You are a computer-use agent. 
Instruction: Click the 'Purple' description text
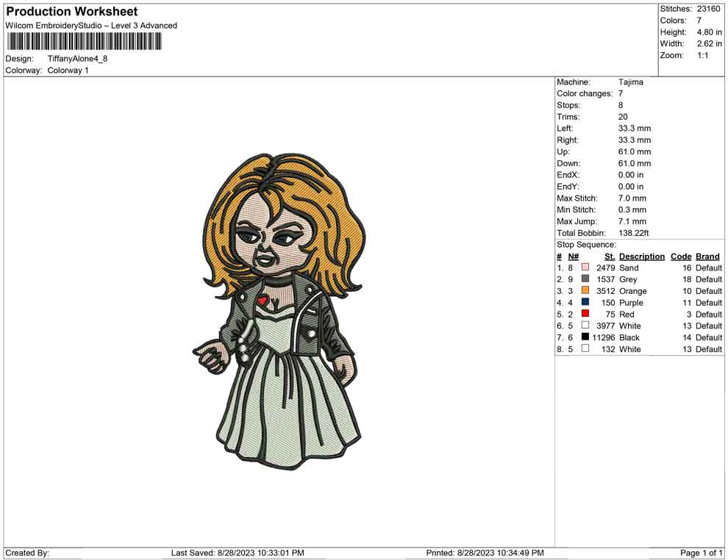click(631, 303)
